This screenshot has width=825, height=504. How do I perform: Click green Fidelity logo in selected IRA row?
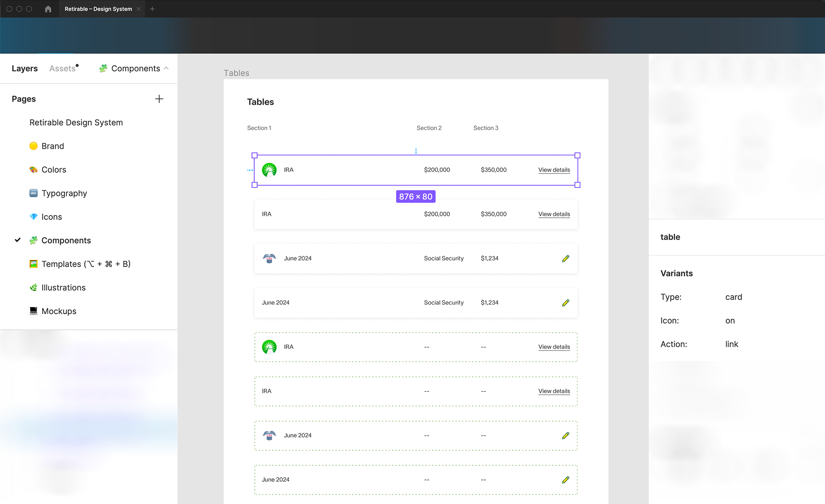point(269,170)
